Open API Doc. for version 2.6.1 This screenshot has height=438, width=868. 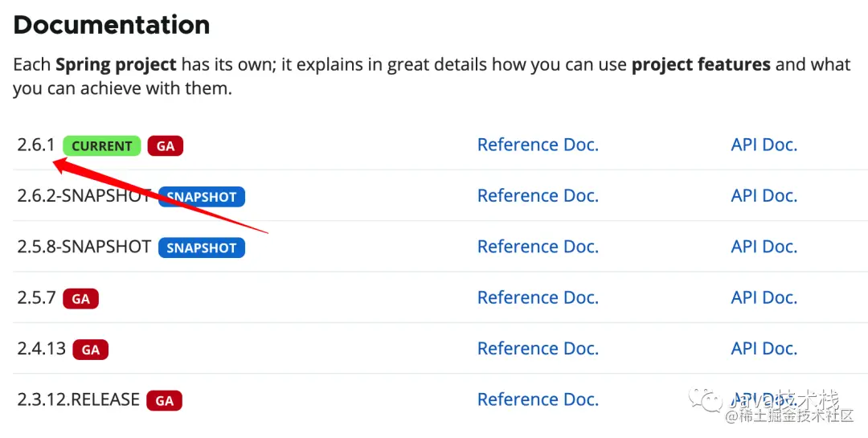coord(764,145)
